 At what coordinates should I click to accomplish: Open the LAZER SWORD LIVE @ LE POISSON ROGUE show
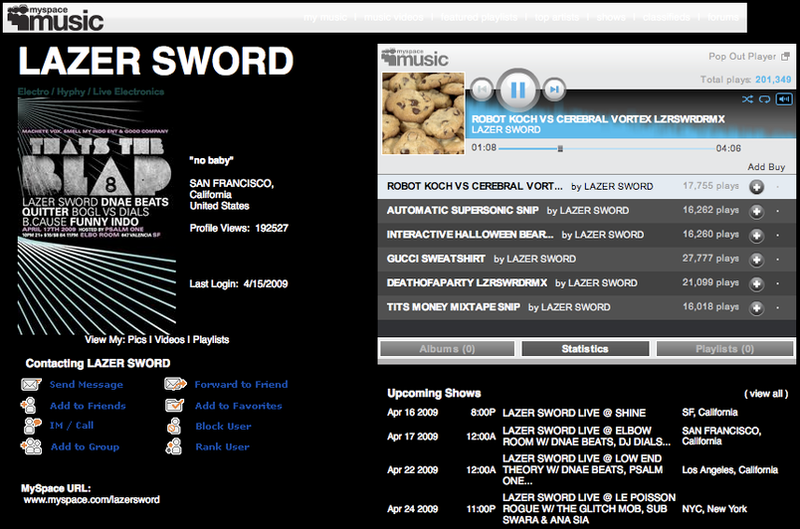589,509
